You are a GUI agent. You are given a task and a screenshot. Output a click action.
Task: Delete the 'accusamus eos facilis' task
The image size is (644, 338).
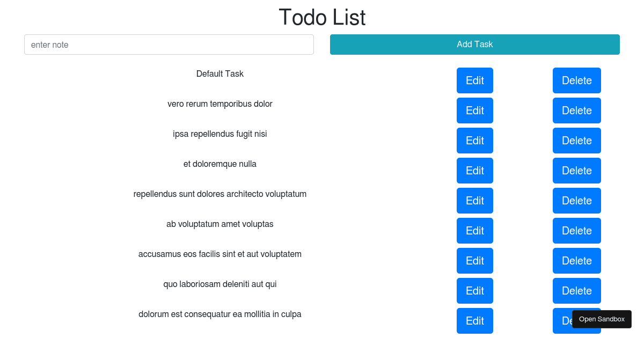(x=576, y=261)
